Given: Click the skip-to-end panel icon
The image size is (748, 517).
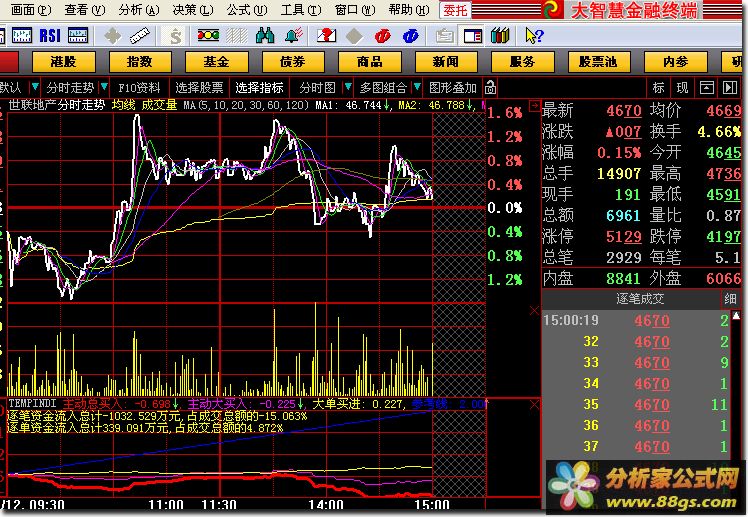Looking at the screenshot, I should coord(730,87).
